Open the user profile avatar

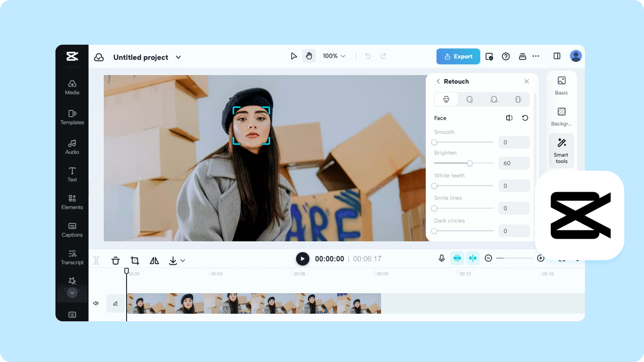tap(576, 56)
